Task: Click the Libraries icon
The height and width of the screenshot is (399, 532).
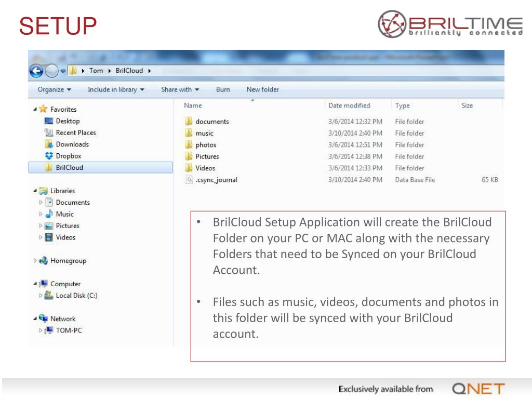Action: click(x=43, y=191)
